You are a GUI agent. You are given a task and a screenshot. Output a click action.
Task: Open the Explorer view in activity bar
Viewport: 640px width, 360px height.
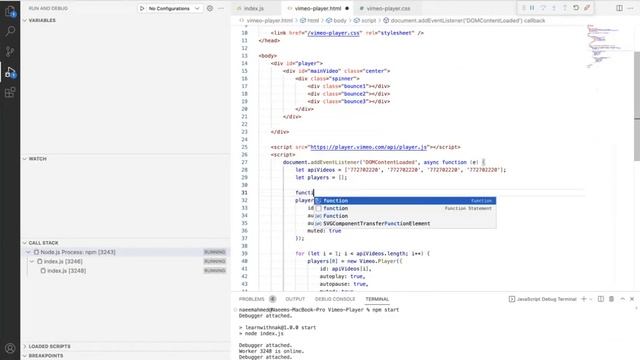tap(10, 11)
